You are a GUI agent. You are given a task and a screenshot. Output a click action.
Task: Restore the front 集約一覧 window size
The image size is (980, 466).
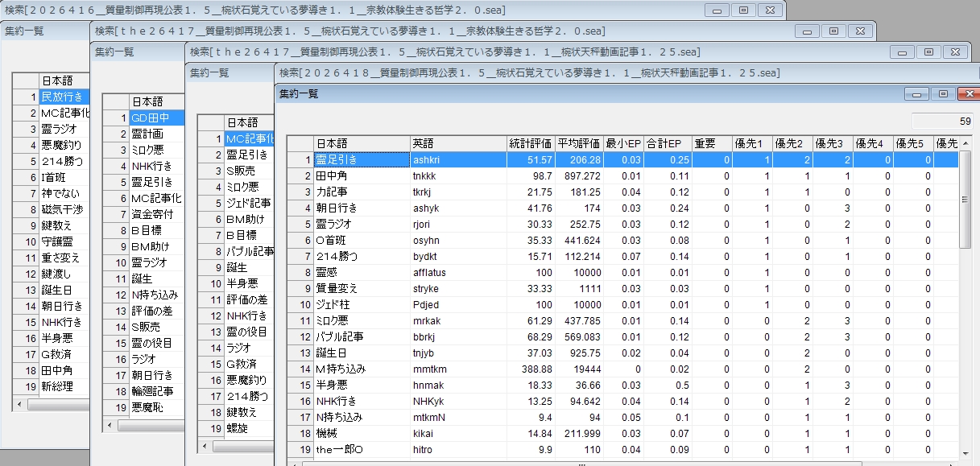941,93
